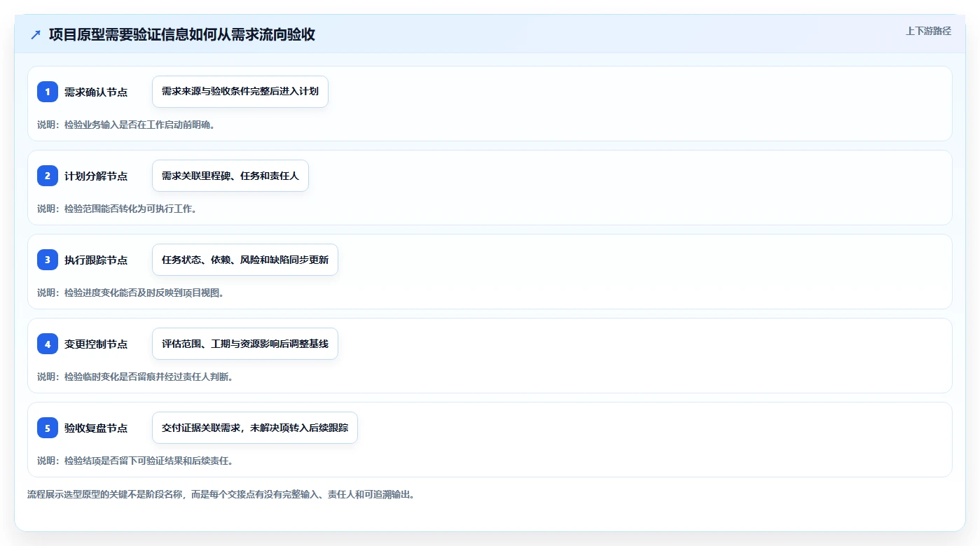
Task: Click the 需求确认节点 heading
Action: click(x=96, y=92)
